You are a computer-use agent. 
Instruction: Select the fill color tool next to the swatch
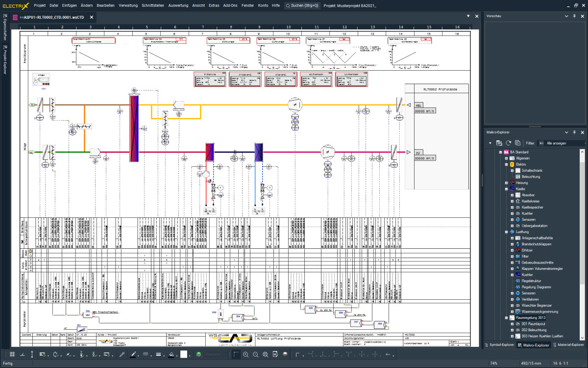(x=171, y=355)
